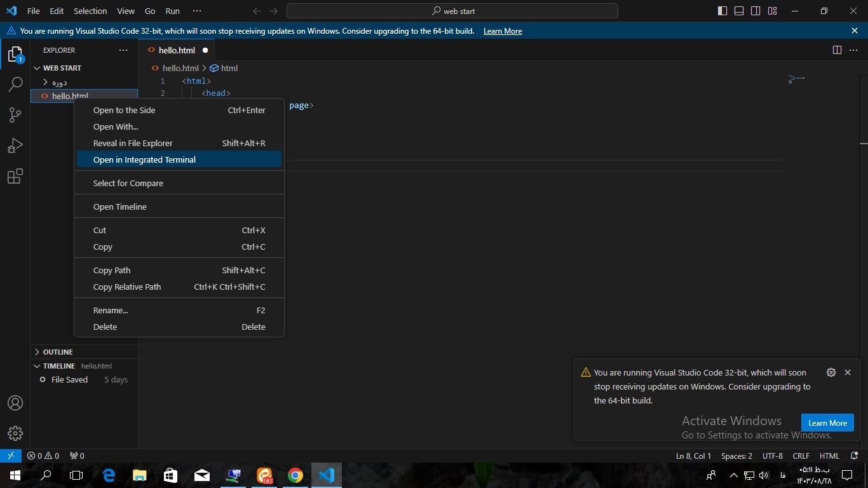Open Google Chrome from the taskbar
The image size is (868, 488).
click(x=295, y=475)
